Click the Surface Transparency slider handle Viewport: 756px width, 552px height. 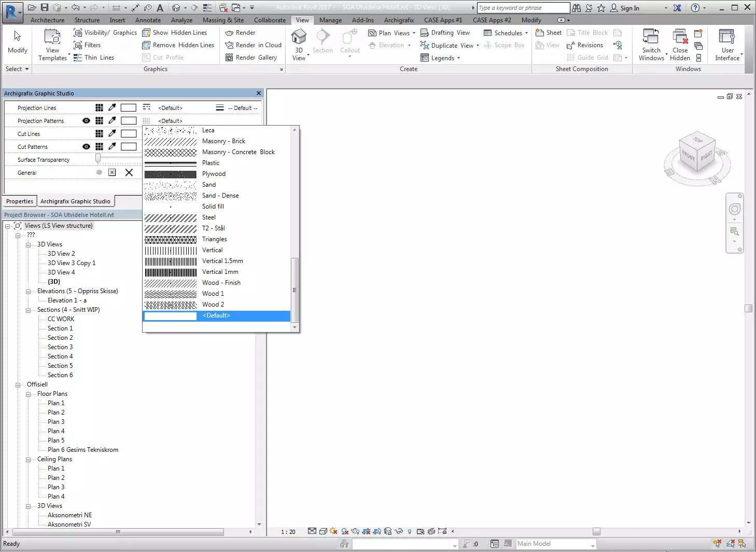[98, 159]
